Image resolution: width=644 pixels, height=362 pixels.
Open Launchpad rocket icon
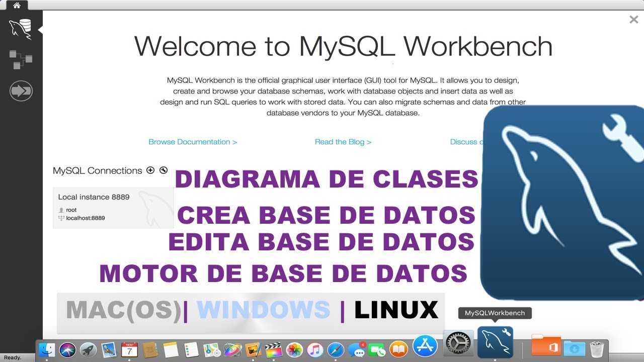click(88, 350)
